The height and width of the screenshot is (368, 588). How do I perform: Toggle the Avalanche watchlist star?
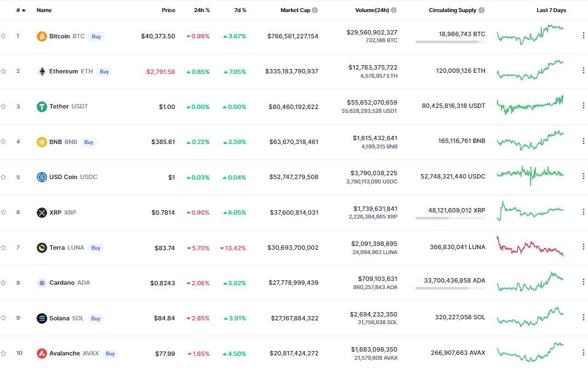(x=3, y=353)
